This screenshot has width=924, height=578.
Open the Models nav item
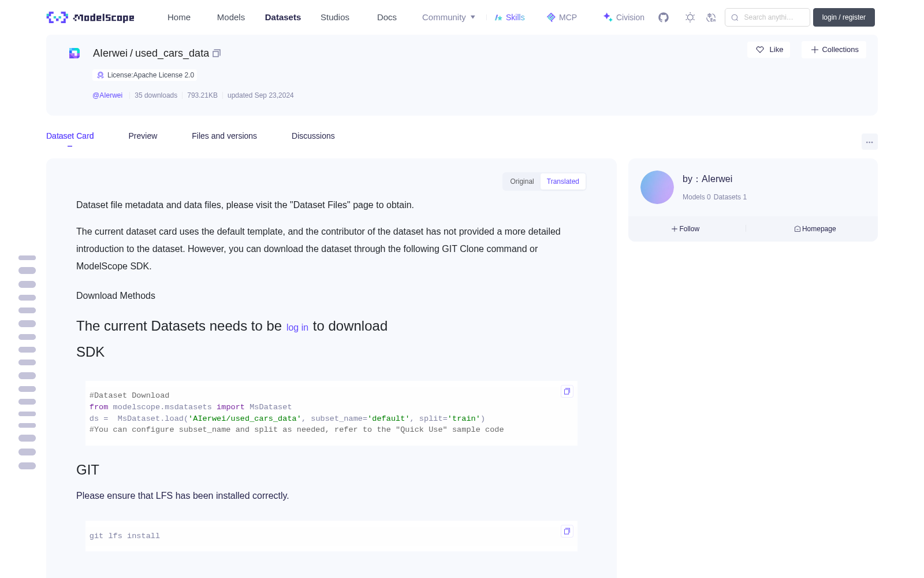(231, 17)
